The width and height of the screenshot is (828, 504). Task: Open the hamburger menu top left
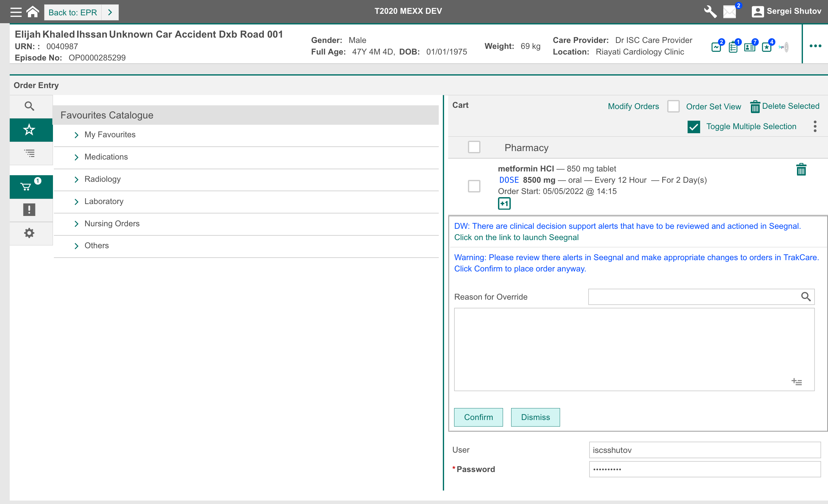tap(15, 12)
